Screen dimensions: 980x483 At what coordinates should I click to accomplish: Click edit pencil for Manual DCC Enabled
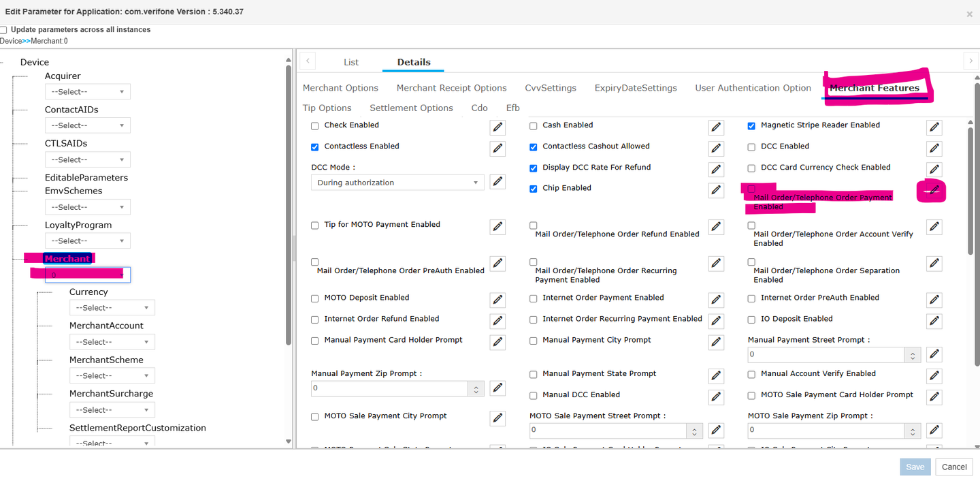coord(716,396)
